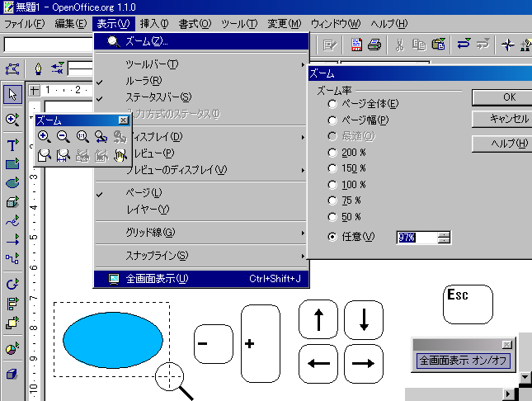Image resolution: width=532 pixels, height=401 pixels.
Task: Click the zoom in icon in the ズーム toolbar
Action: click(x=45, y=137)
